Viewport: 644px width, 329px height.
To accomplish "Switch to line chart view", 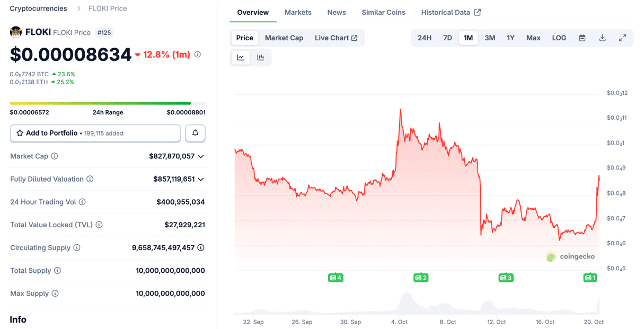I will click(x=241, y=57).
